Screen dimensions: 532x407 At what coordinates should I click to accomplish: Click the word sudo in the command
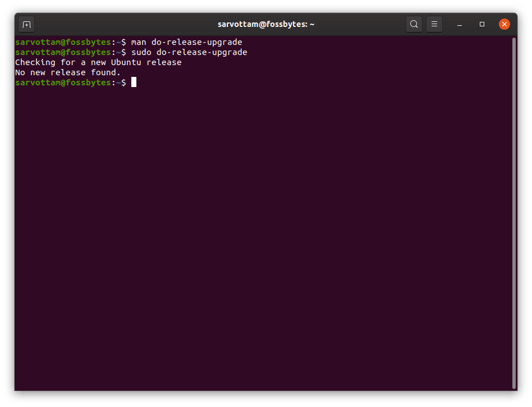tap(142, 52)
